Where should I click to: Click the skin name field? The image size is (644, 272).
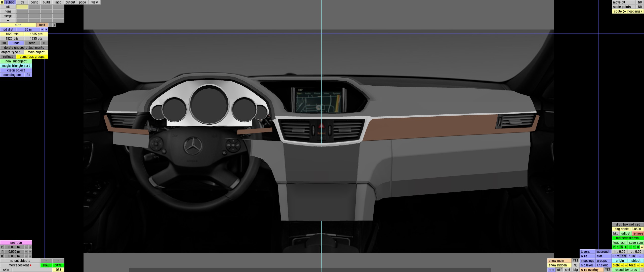point(32,270)
